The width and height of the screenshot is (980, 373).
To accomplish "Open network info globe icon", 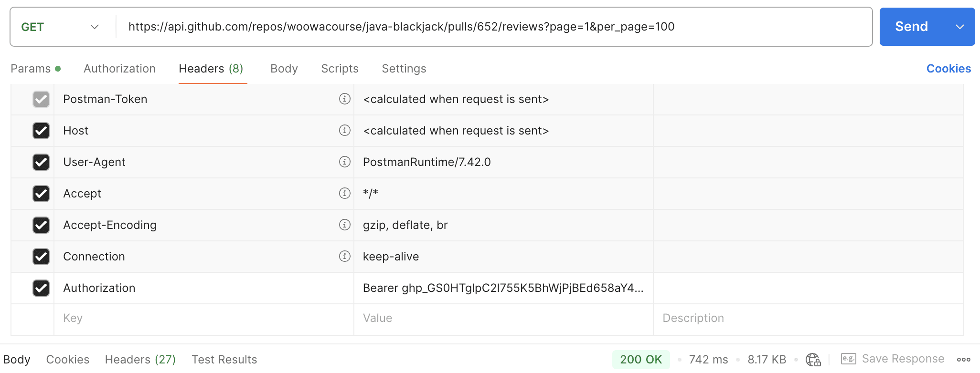I will (813, 359).
